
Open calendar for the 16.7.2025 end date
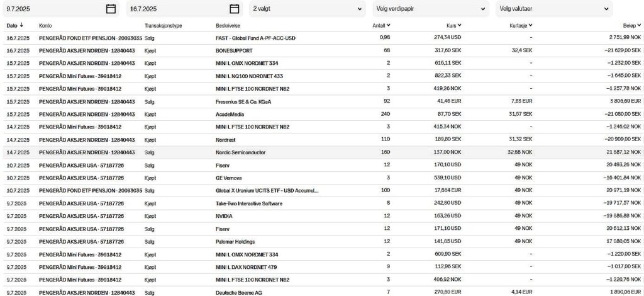coord(234,9)
